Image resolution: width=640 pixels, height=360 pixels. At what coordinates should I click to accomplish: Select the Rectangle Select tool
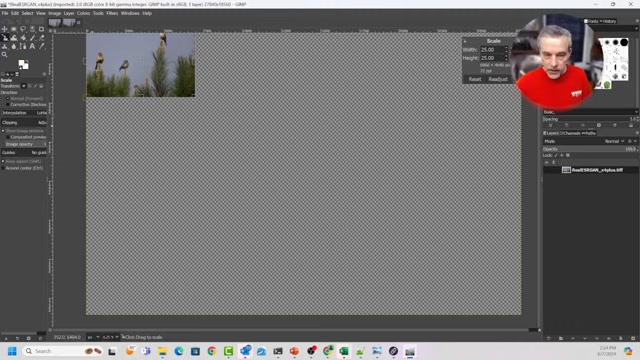coord(14,29)
